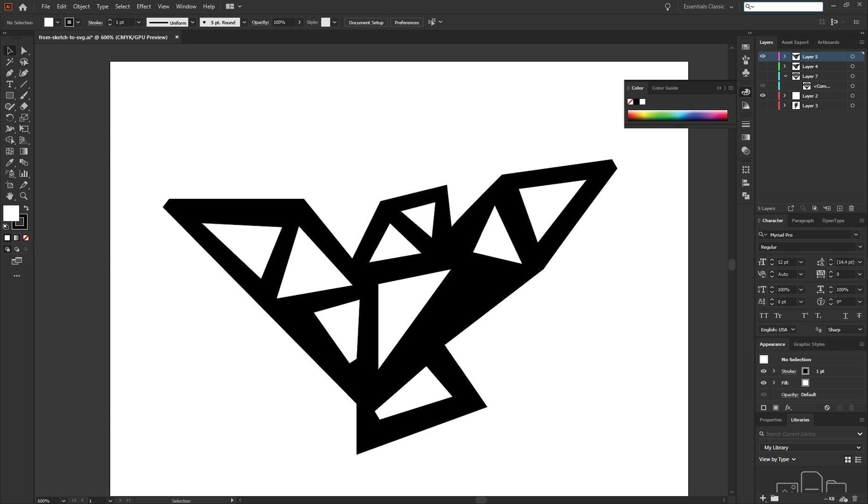The image size is (868, 504).
Task: Pick the Line Segment tool
Action: point(24,84)
